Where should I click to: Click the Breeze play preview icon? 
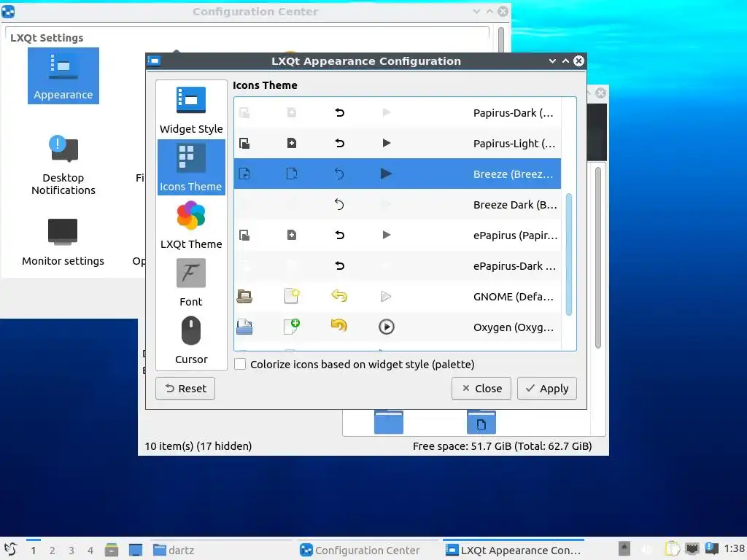(387, 174)
